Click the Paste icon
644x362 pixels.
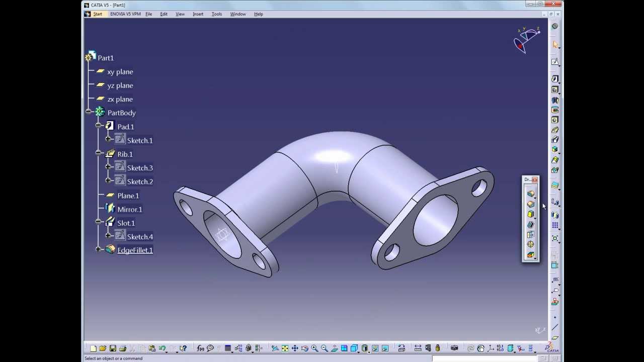pos(152,348)
